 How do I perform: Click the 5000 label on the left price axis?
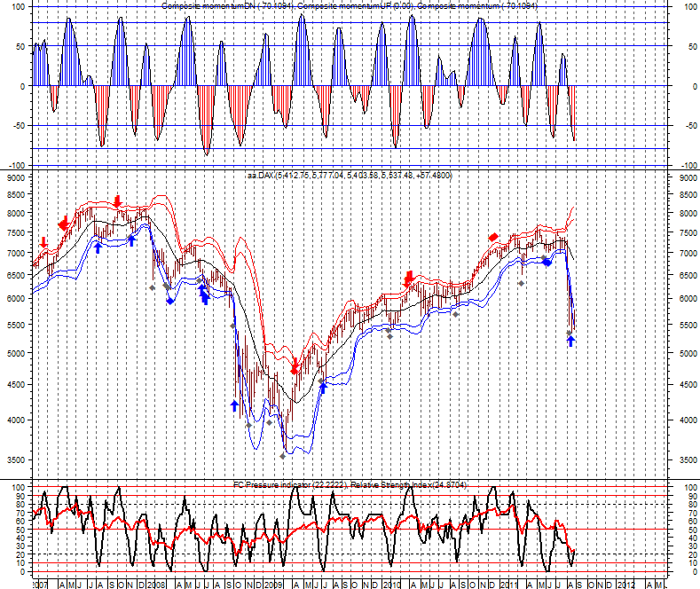point(17,353)
